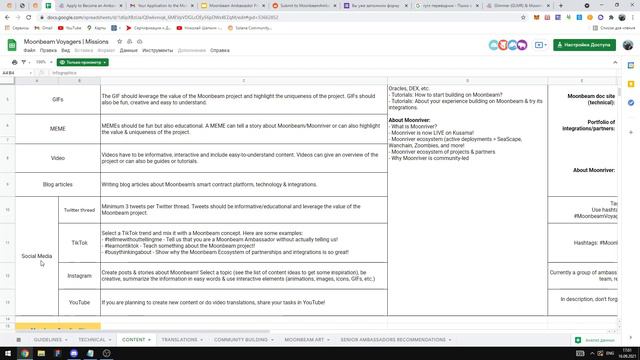The width and height of the screenshot is (640, 360).
Task: Switch to the Apply to Become an Ambassador tab
Action: coord(91,6)
